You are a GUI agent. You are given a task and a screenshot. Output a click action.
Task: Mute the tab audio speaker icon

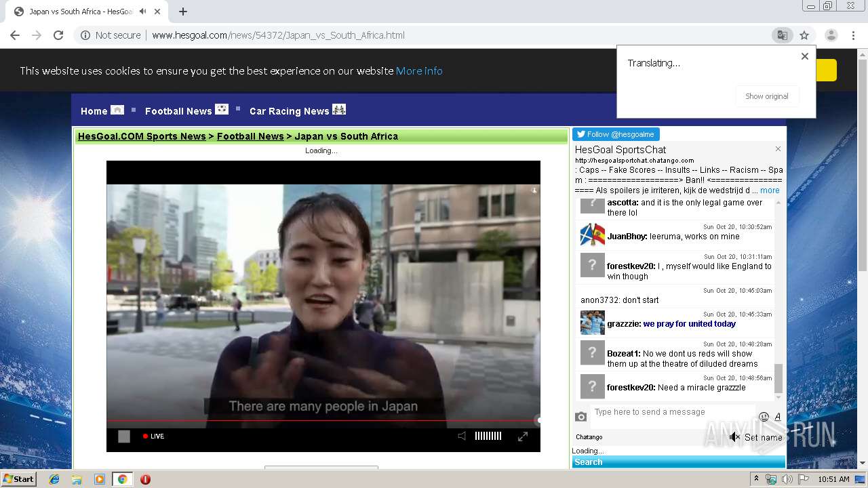pyautogui.click(x=143, y=12)
